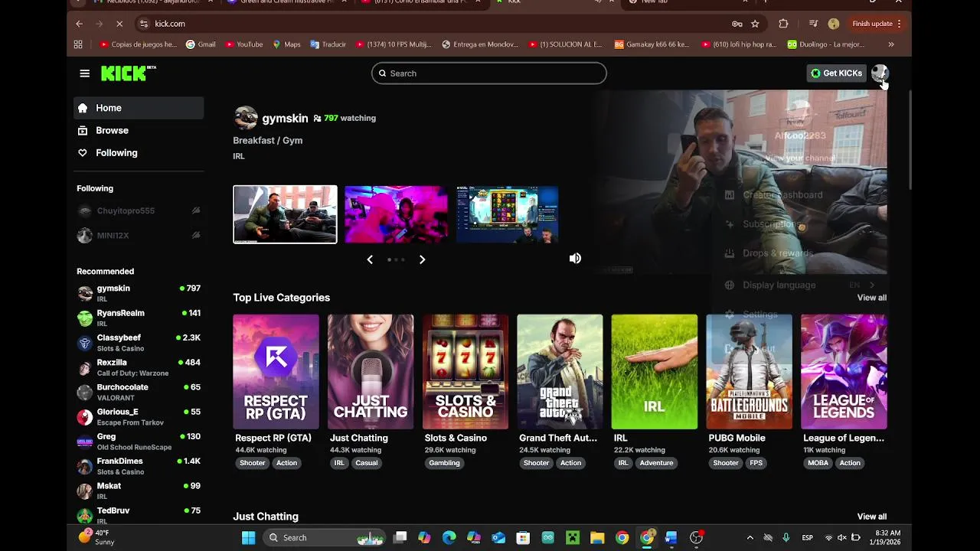Select the slots game featured thumbnail
The image size is (980, 551).
tap(507, 214)
